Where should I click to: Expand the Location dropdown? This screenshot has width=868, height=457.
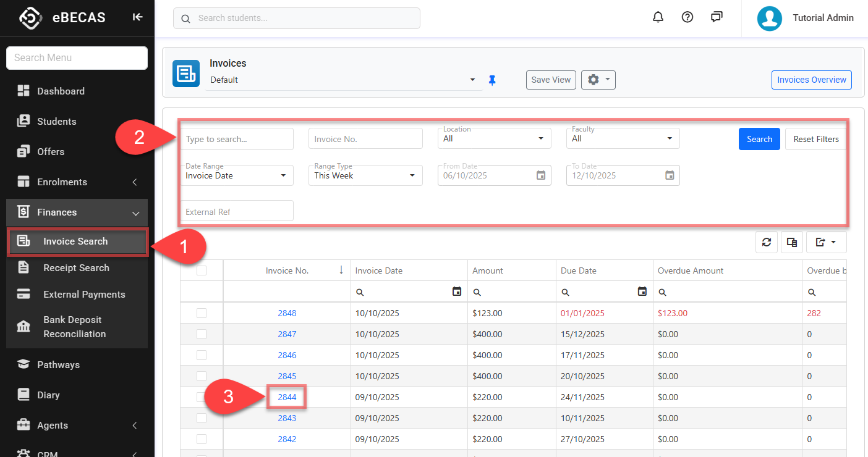click(493, 138)
